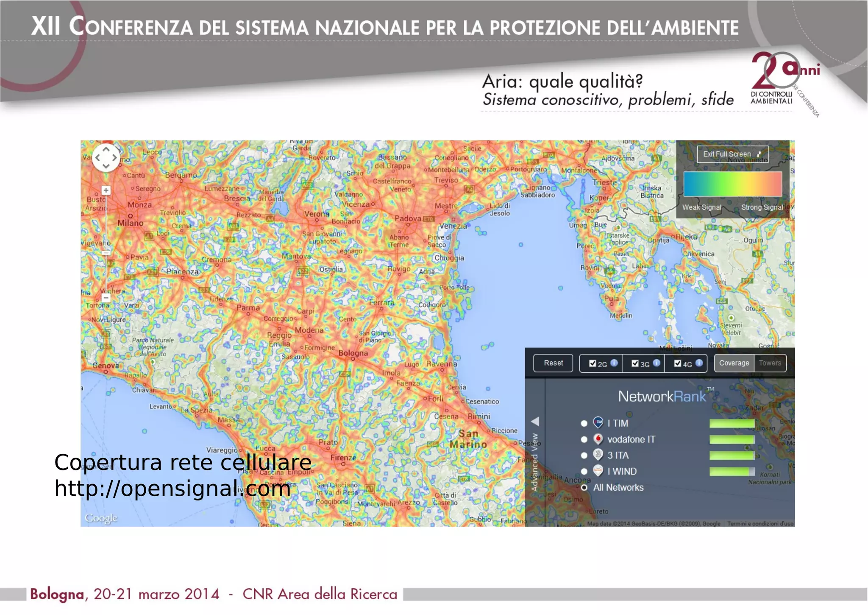The height and width of the screenshot is (615, 868).
Task: Click the signal strength color gradient legend
Action: [x=733, y=184]
